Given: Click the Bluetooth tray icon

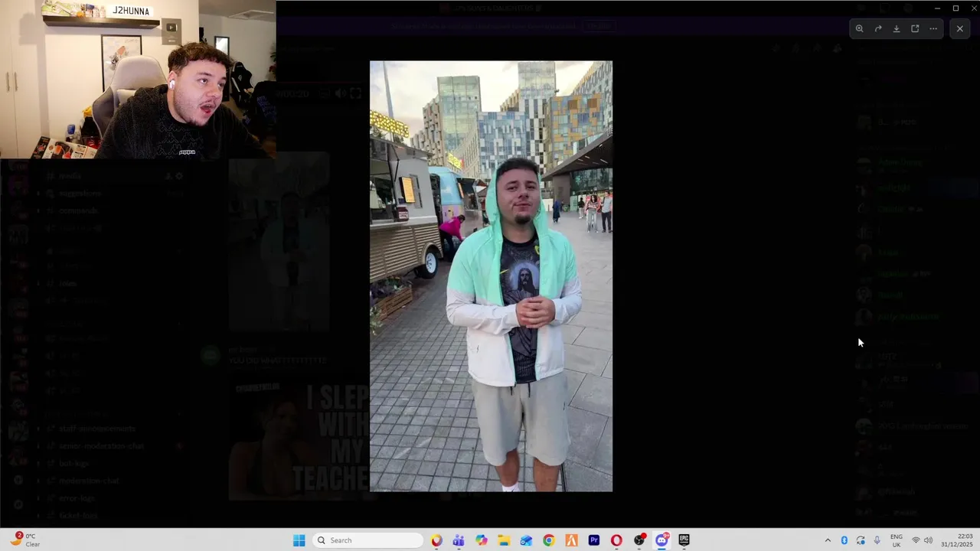Looking at the screenshot, I should pyautogui.click(x=844, y=540).
